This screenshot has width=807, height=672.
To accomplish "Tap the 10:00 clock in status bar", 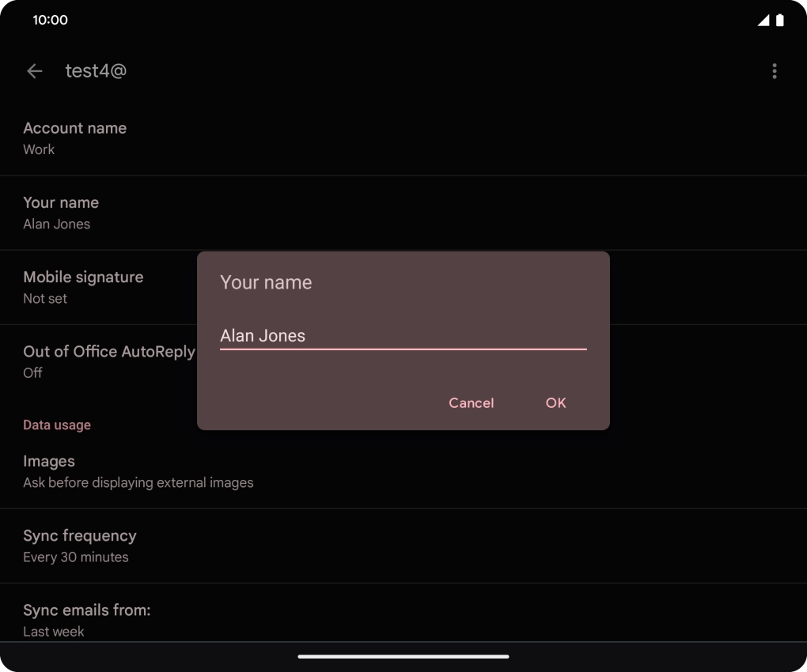I will pos(50,20).
